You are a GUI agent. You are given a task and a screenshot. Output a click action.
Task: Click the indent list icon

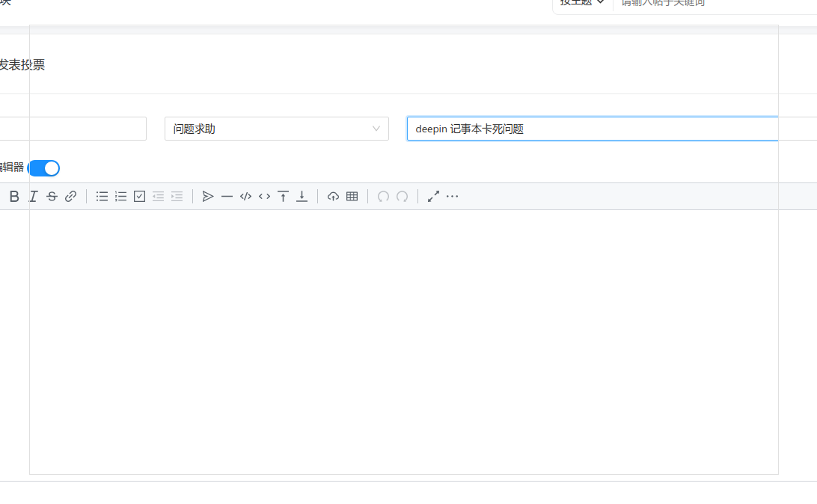pyautogui.click(x=177, y=196)
